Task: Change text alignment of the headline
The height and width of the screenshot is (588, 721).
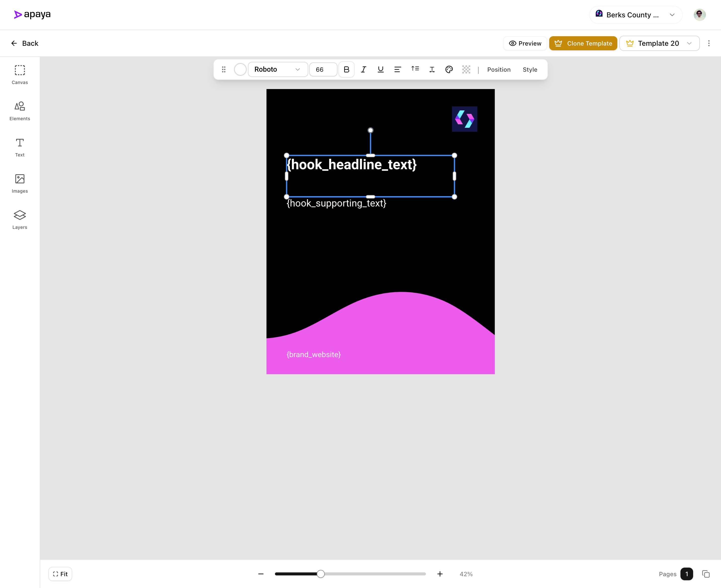Action: [398, 69]
